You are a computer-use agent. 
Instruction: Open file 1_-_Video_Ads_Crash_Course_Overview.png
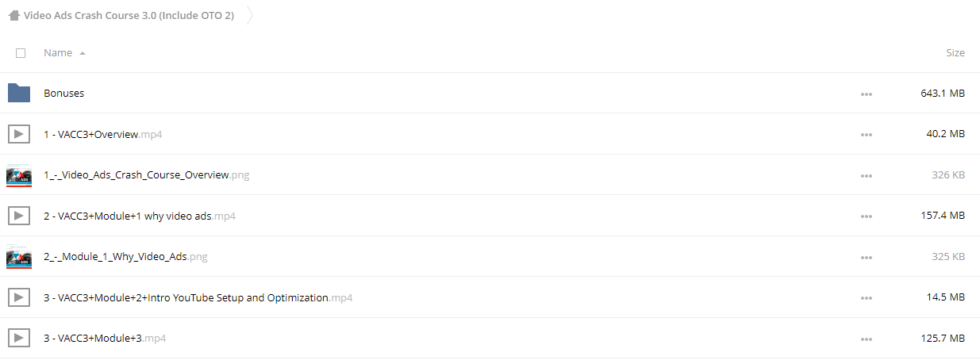[147, 175]
